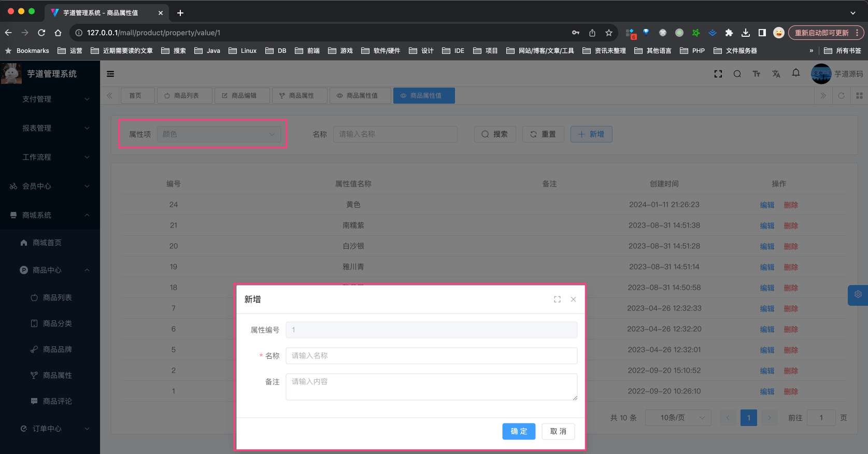868x454 pixels.
Task: Expand the 属性项 dropdown showing 颜色
Action: point(219,134)
